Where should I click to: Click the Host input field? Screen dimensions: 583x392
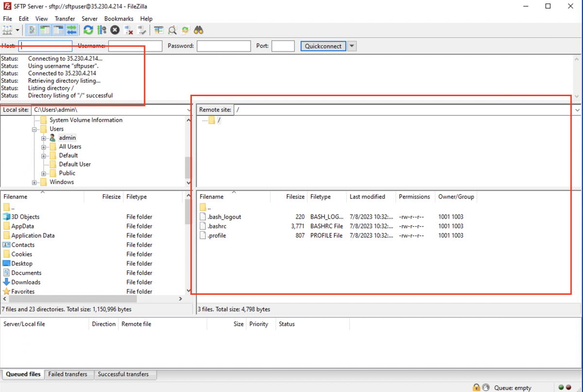(x=45, y=46)
